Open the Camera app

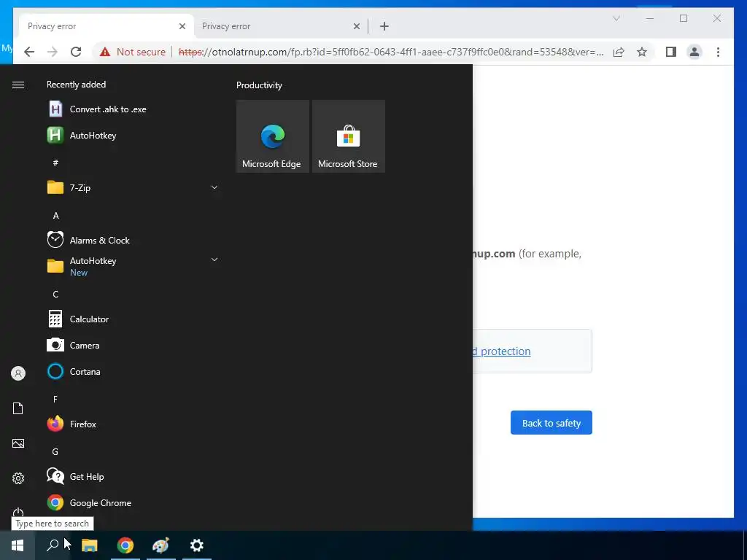pyautogui.click(x=133, y=345)
